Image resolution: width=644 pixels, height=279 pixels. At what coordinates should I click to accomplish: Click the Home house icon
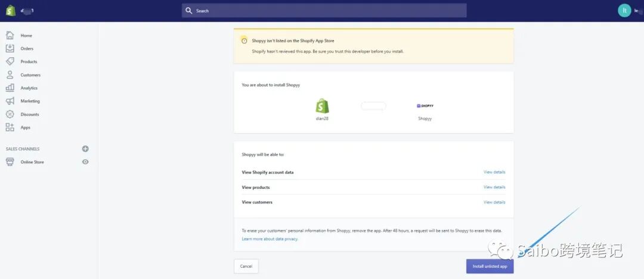click(x=10, y=35)
